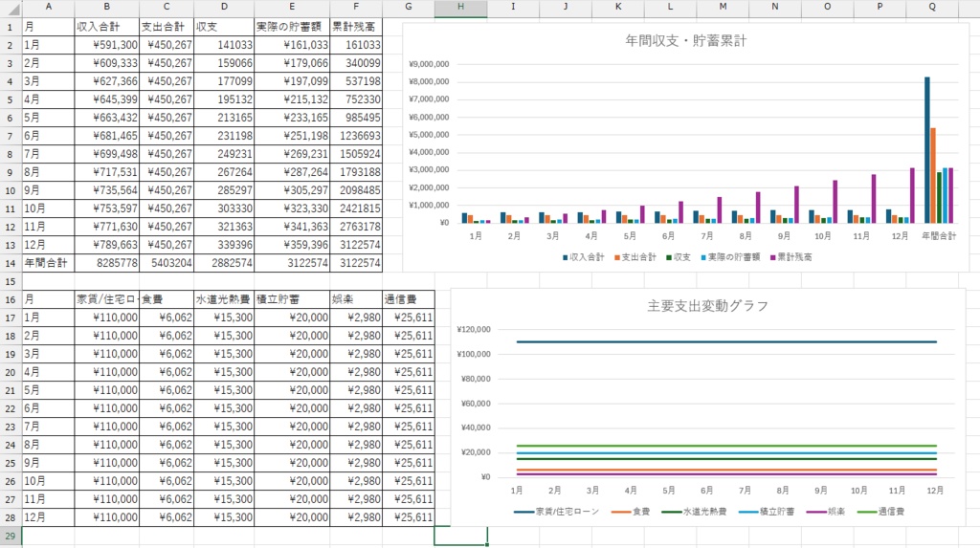980x548 pixels.
Task: Click 通信費 legend entry in expense chart
Action: pos(880,511)
